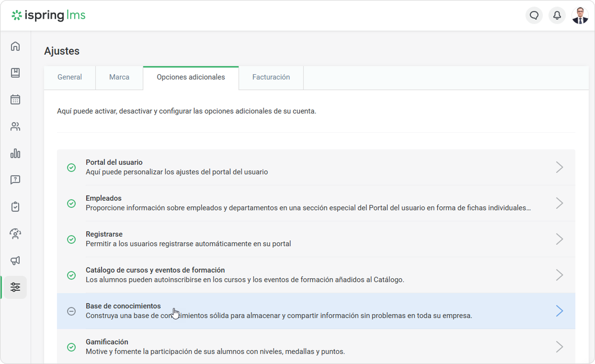
Task: Expand the Registrarse row chevron
Action: (x=559, y=239)
